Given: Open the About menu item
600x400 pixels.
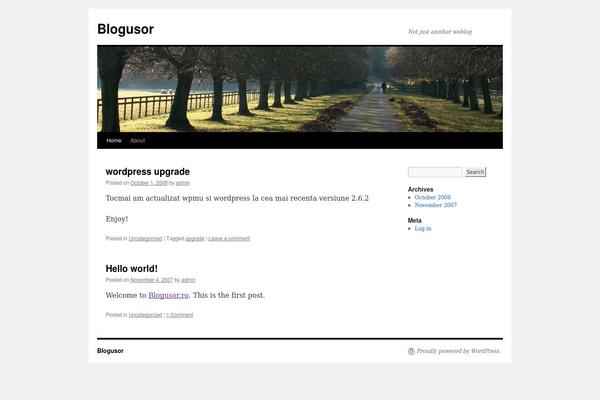Looking at the screenshot, I should (137, 140).
